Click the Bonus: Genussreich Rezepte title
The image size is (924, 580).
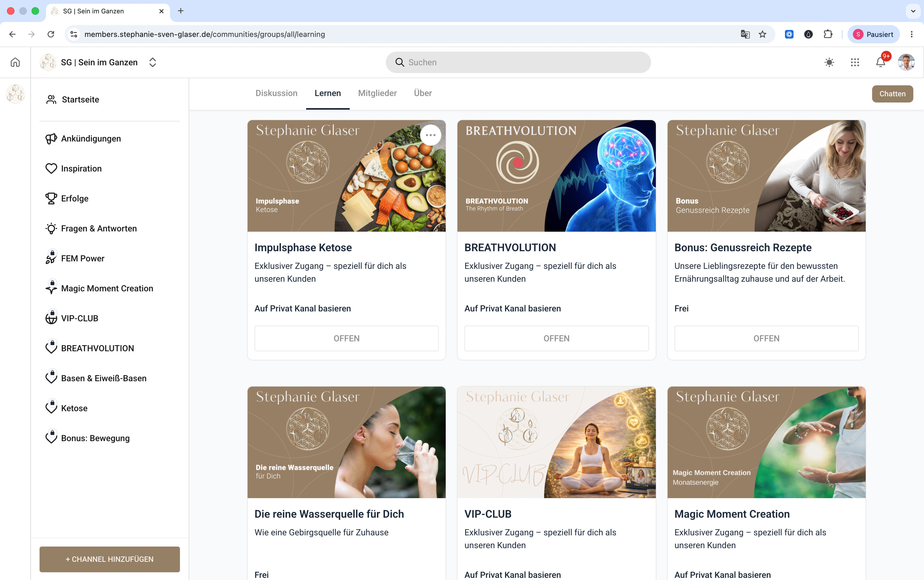[x=743, y=248]
